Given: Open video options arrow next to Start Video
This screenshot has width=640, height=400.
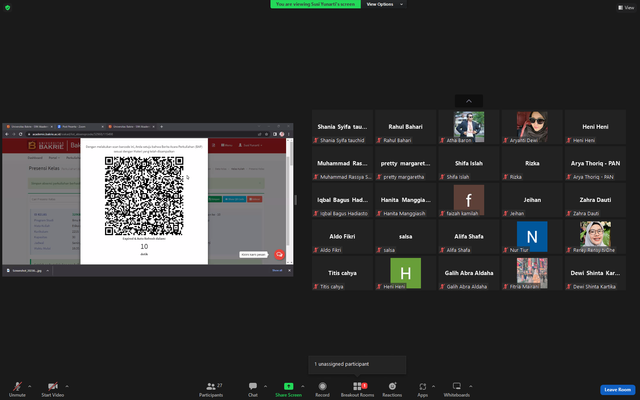Looking at the screenshot, I should tap(67, 386).
